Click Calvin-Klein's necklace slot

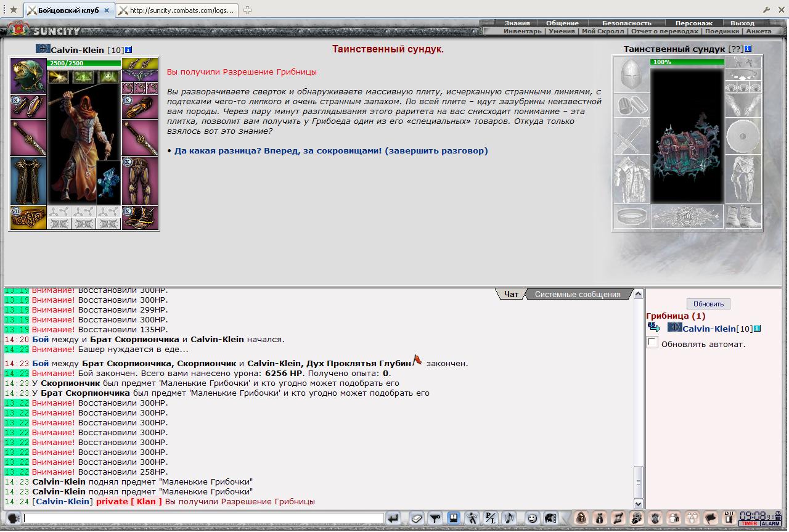tap(140, 76)
